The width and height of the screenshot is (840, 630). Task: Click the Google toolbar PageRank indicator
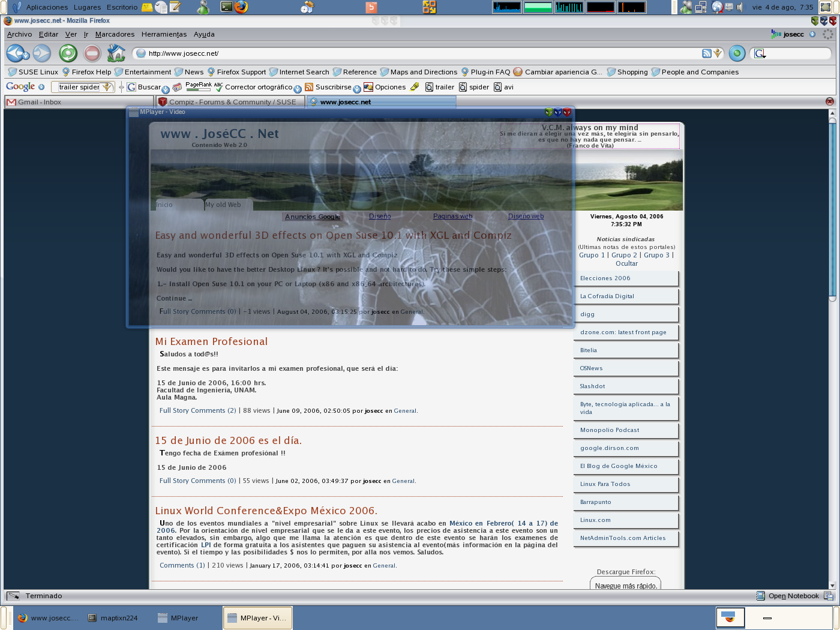click(x=198, y=87)
